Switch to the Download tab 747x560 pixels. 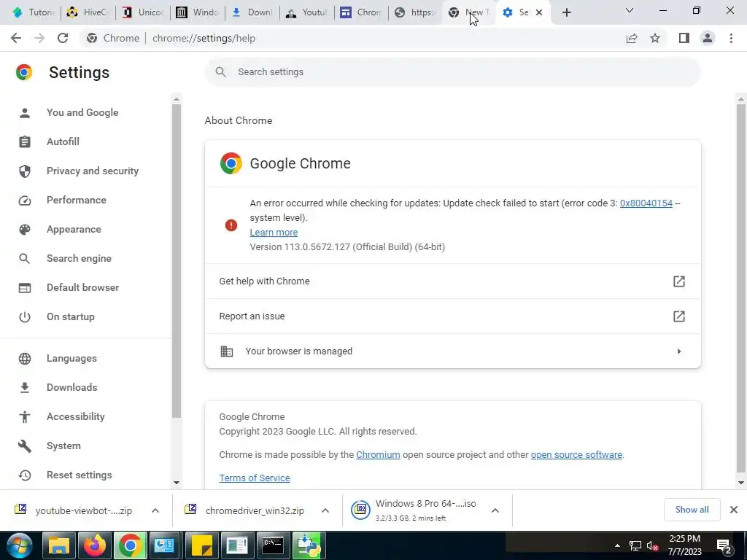pyautogui.click(x=252, y=12)
